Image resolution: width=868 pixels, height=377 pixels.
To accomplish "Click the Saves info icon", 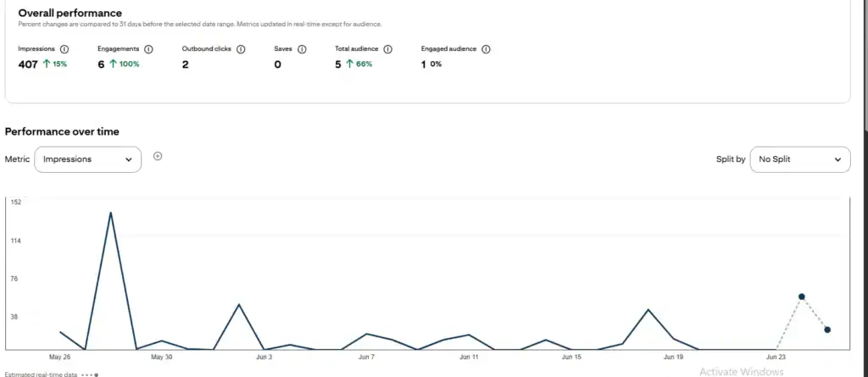I will (302, 49).
